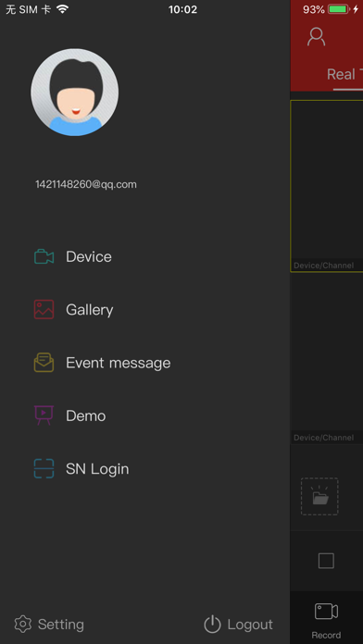Image resolution: width=363 pixels, height=644 pixels.
Task: Tap the Setting label
Action: (x=61, y=625)
